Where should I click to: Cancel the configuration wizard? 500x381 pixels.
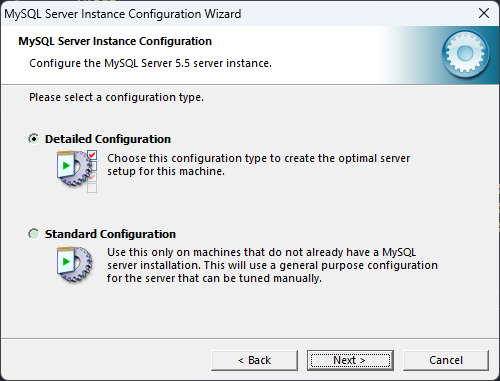(446, 360)
